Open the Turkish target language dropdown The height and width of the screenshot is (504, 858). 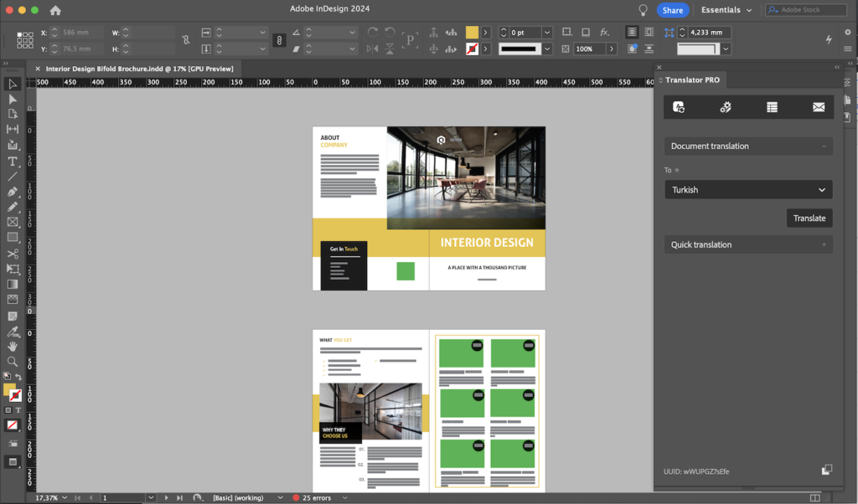[x=748, y=190]
